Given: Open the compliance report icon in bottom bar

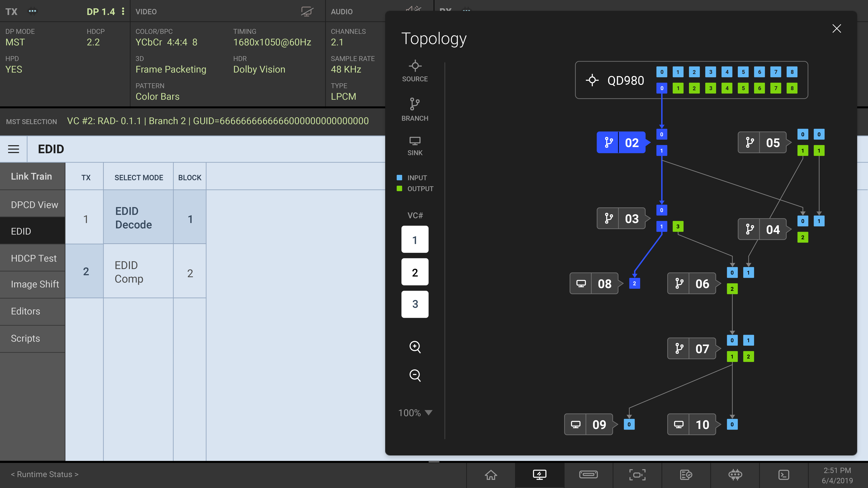Looking at the screenshot, I should click(686, 475).
